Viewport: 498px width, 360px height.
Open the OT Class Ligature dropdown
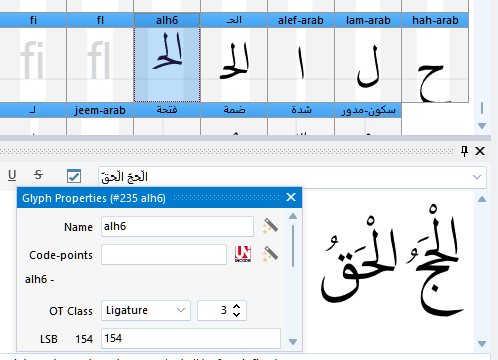[146, 310]
